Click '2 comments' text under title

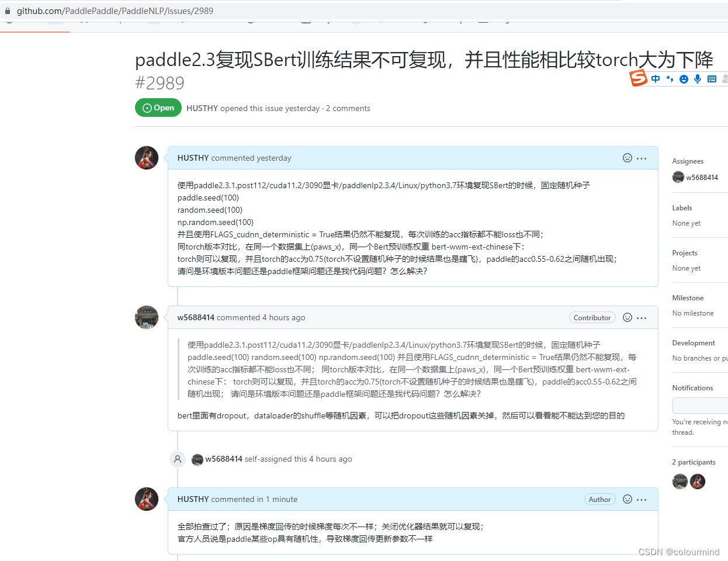pyautogui.click(x=348, y=108)
